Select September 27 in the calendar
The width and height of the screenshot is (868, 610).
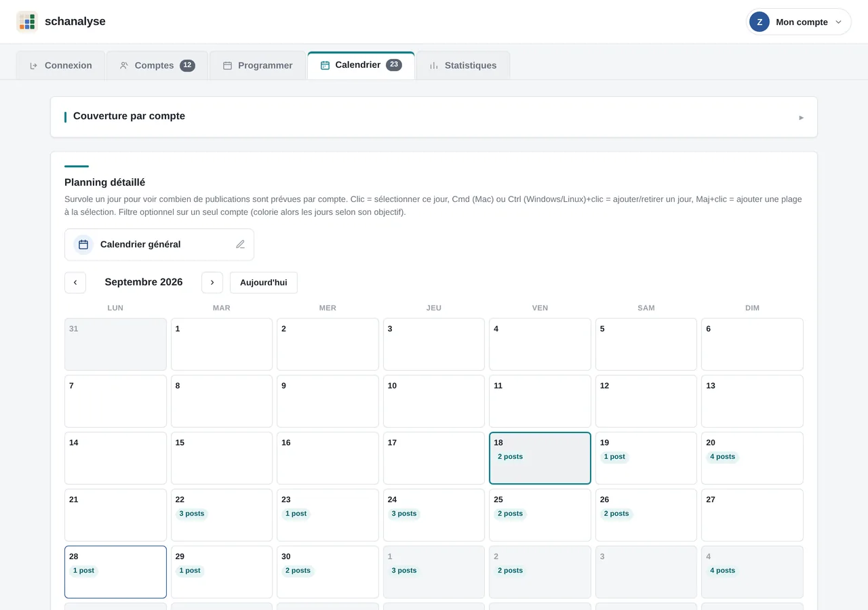tap(752, 515)
